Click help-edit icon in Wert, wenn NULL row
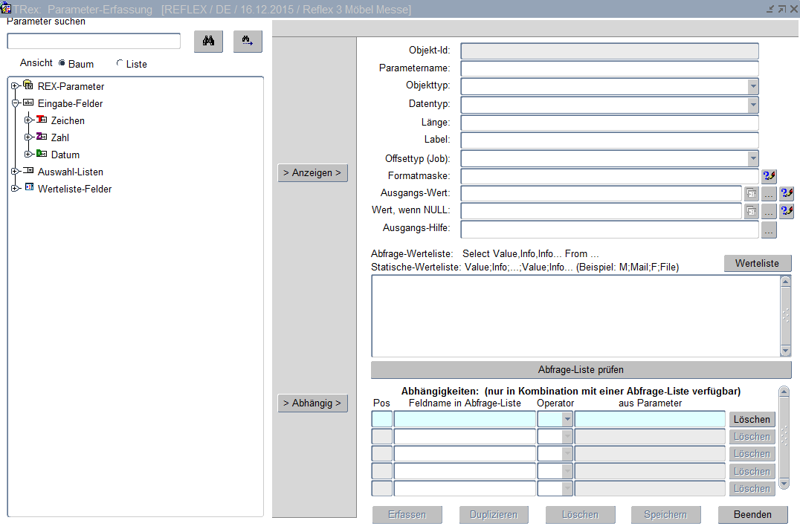 (x=787, y=212)
